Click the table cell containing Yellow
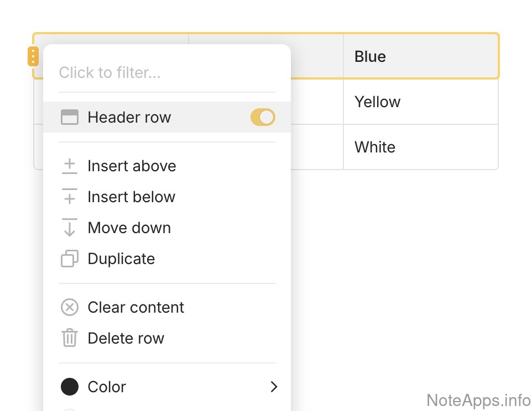Screen dimensions: 532x411 (420, 102)
